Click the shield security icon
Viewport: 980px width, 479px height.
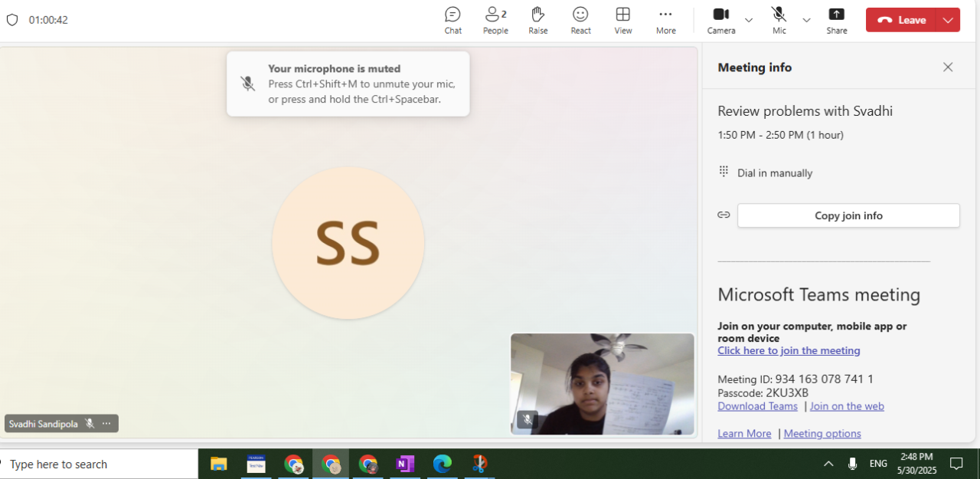point(12,20)
